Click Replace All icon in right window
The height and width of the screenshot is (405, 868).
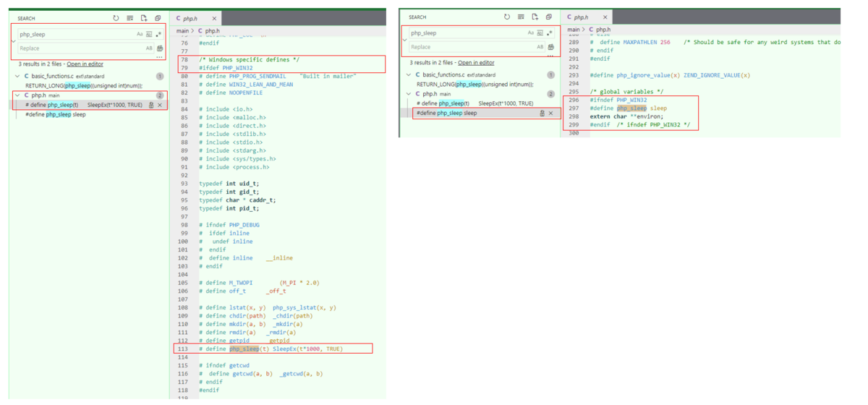pos(550,47)
